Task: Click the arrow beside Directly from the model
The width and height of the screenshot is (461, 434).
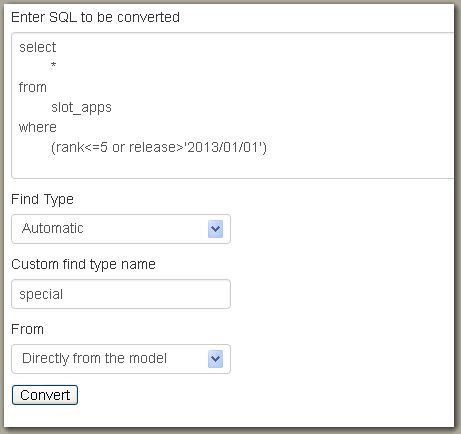Action: tap(215, 359)
